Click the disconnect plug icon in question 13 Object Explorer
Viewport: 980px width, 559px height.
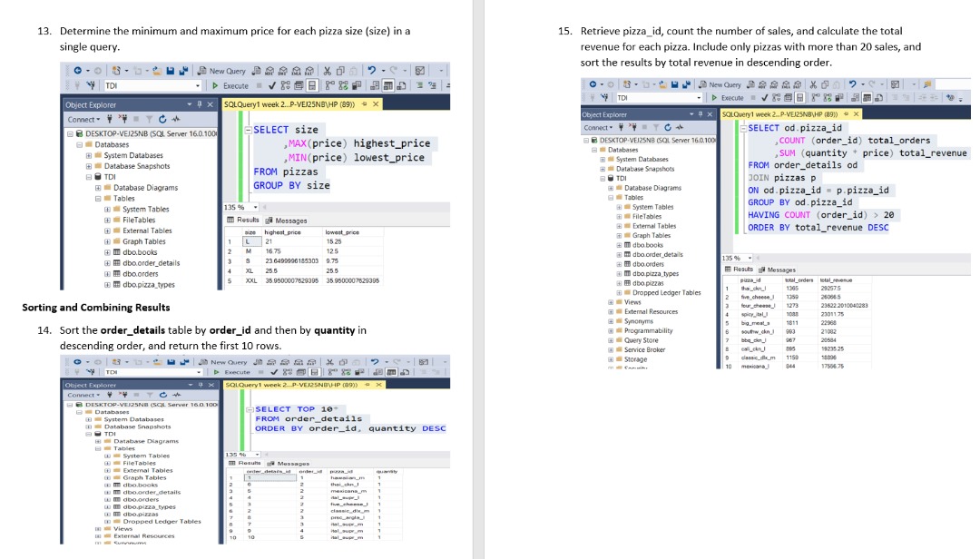[x=123, y=120]
